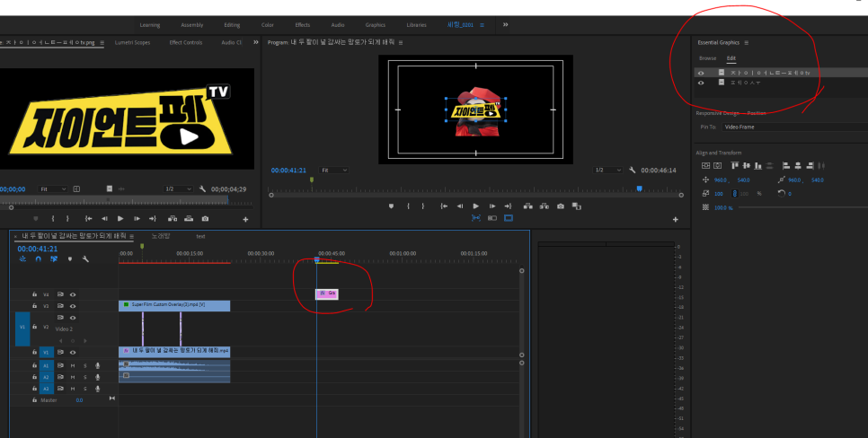Select Super Film Custom Overlay clip
Screen dimensions: 868x438
174,306
